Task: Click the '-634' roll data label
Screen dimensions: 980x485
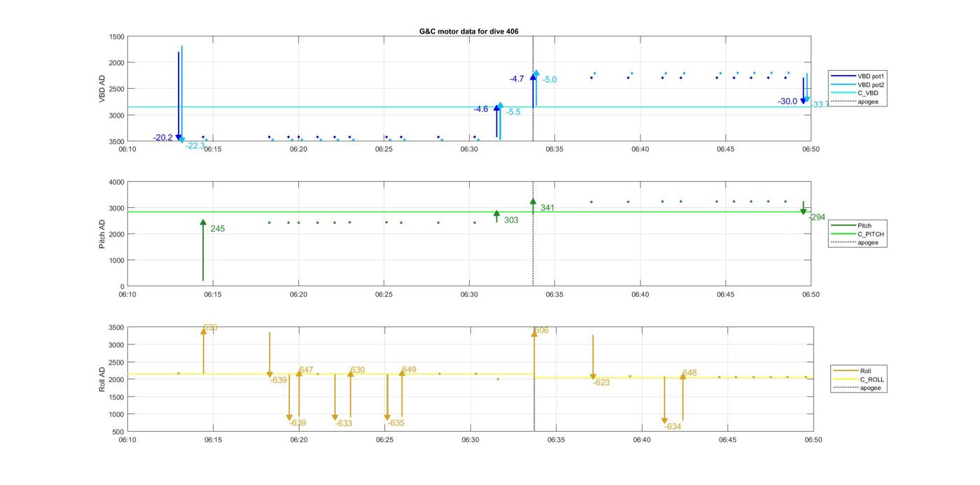Action: 673,427
